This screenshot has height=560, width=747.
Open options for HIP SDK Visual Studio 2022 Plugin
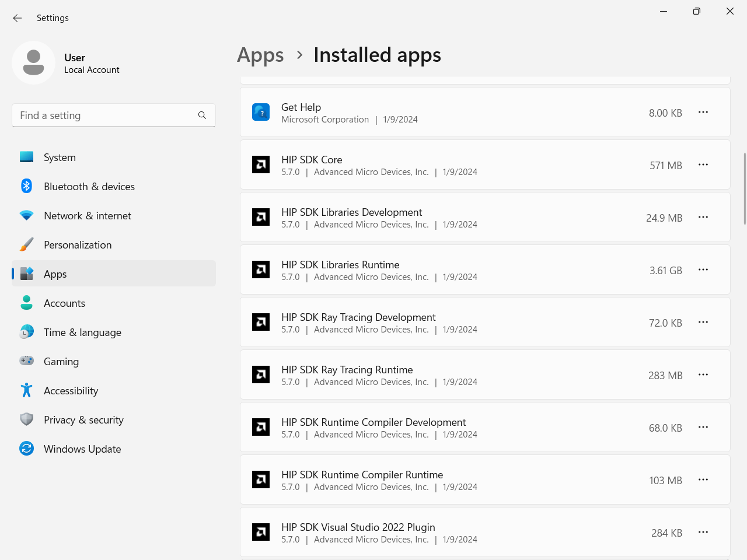click(703, 532)
